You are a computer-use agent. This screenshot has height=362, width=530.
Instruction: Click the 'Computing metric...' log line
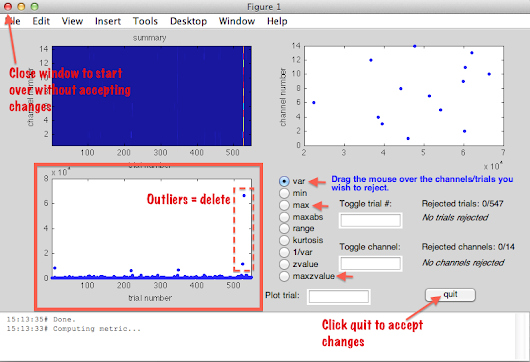click(x=73, y=329)
